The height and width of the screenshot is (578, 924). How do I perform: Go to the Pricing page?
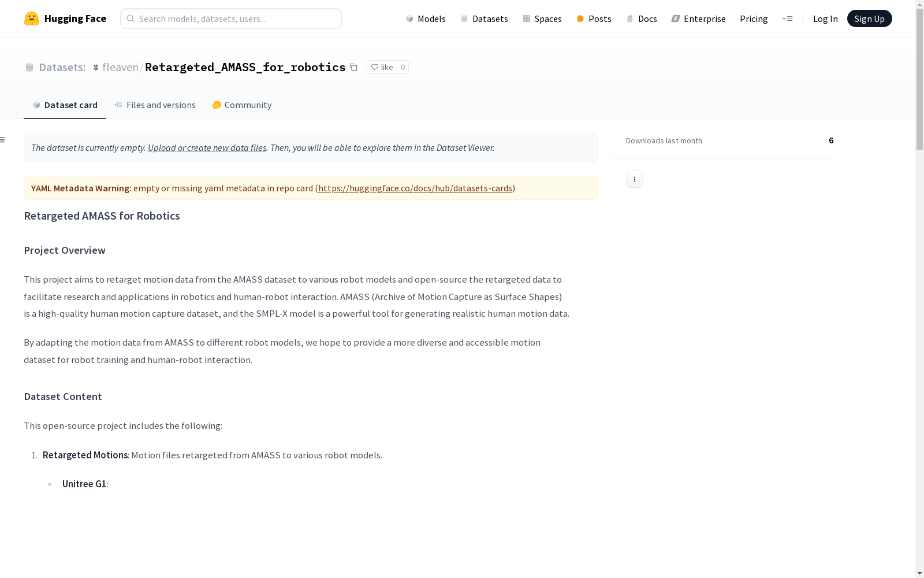(x=754, y=18)
